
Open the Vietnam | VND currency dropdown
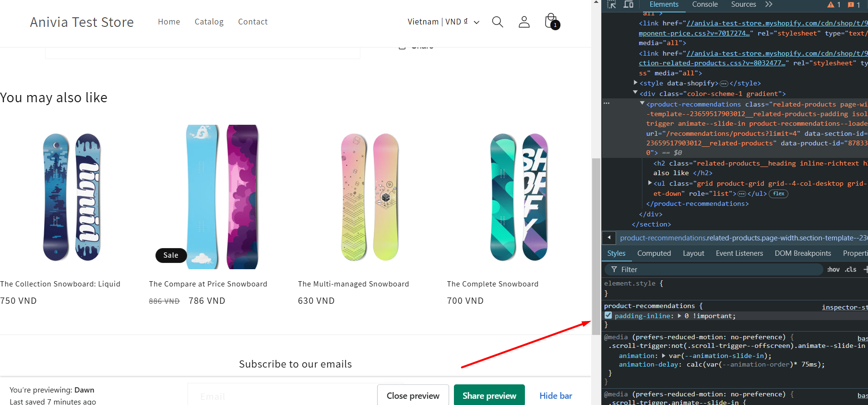[x=443, y=22]
